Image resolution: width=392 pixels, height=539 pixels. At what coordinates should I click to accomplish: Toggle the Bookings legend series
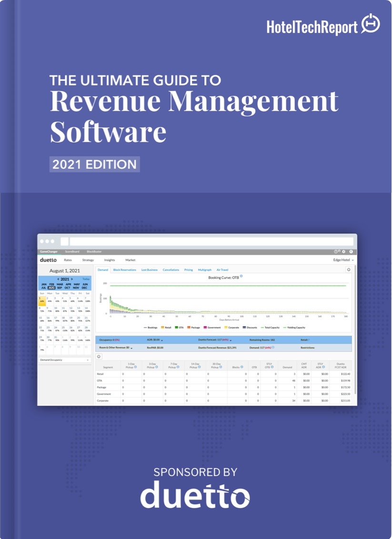pyautogui.click(x=150, y=328)
